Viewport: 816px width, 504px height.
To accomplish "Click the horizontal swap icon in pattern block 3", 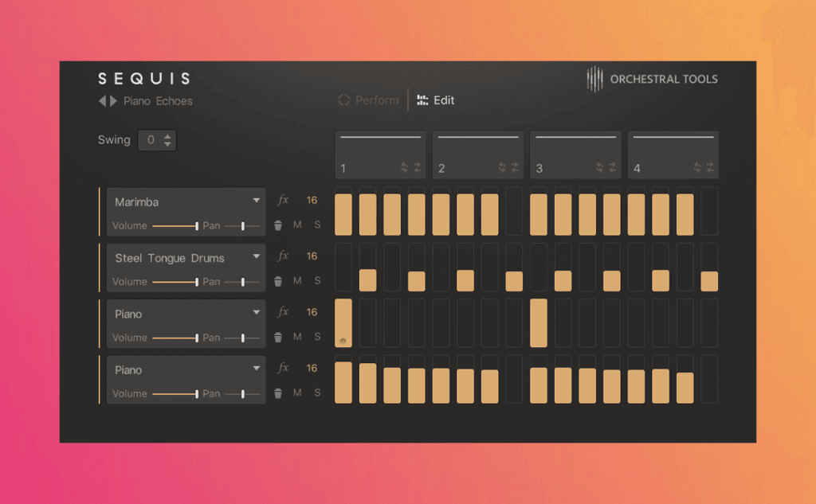I will pyautogui.click(x=612, y=167).
